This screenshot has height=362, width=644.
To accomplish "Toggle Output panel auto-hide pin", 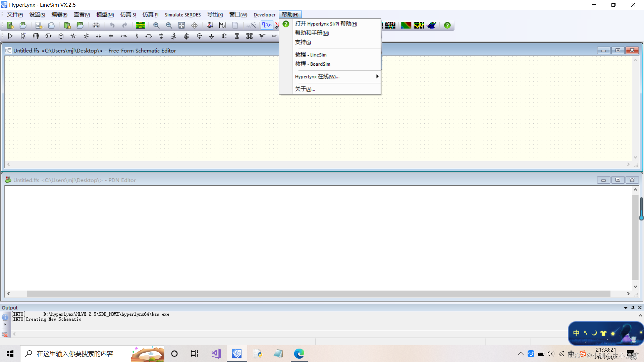I will 633,308.
